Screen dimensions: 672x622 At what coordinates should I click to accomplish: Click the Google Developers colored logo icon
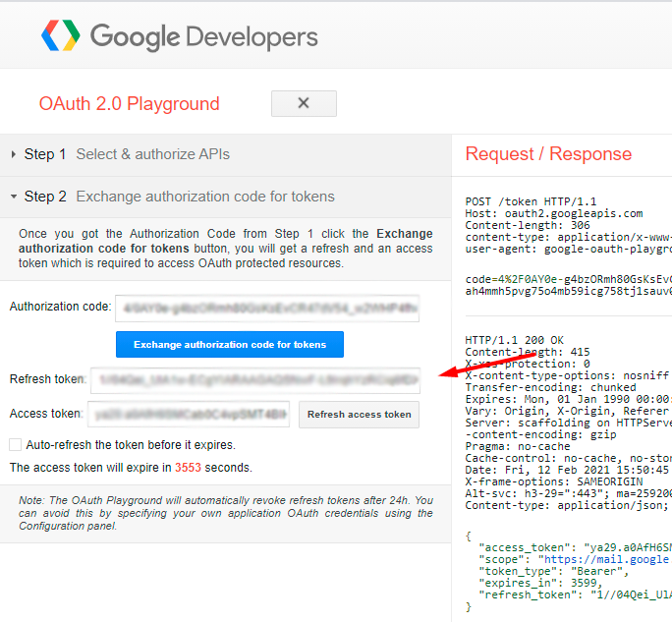point(60,36)
